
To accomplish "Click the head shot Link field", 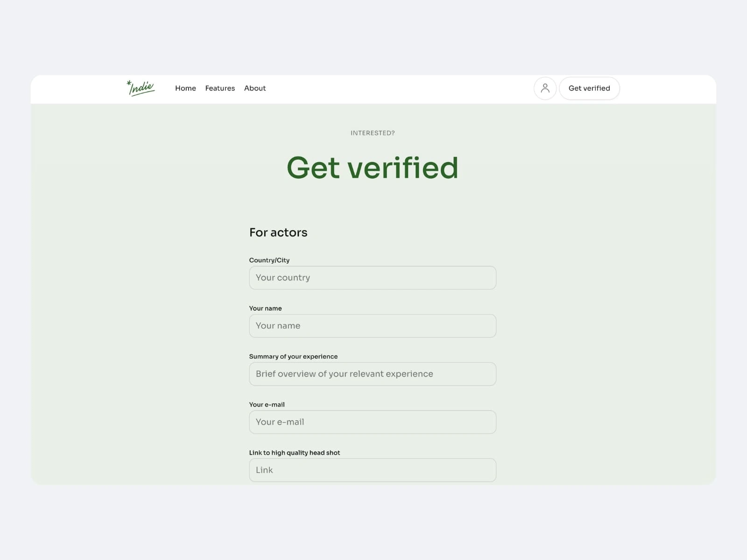I will click(373, 470).
